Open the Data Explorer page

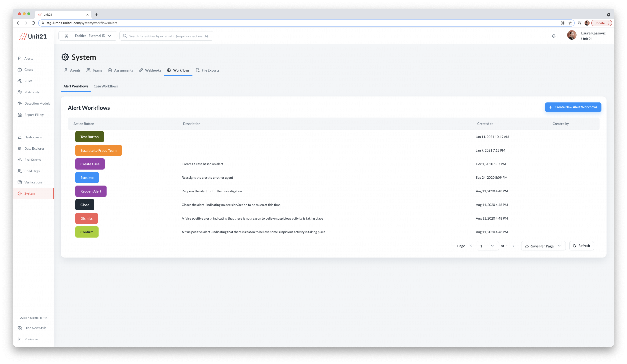coord(34,148)
